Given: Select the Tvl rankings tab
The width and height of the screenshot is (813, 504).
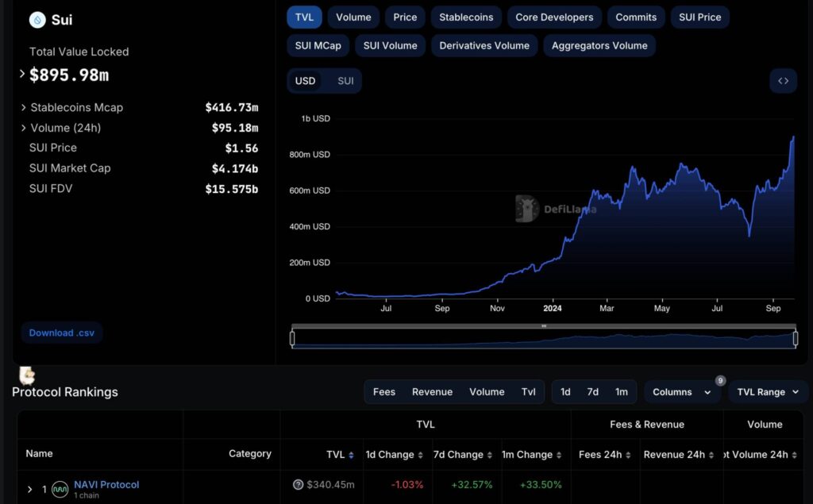Looking at the screenshot, I should (528, 392).
